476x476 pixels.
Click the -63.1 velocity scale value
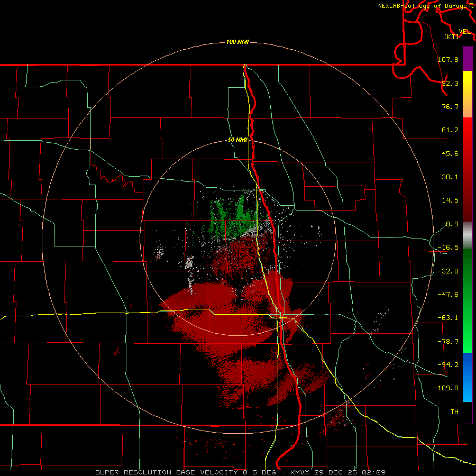448,318
